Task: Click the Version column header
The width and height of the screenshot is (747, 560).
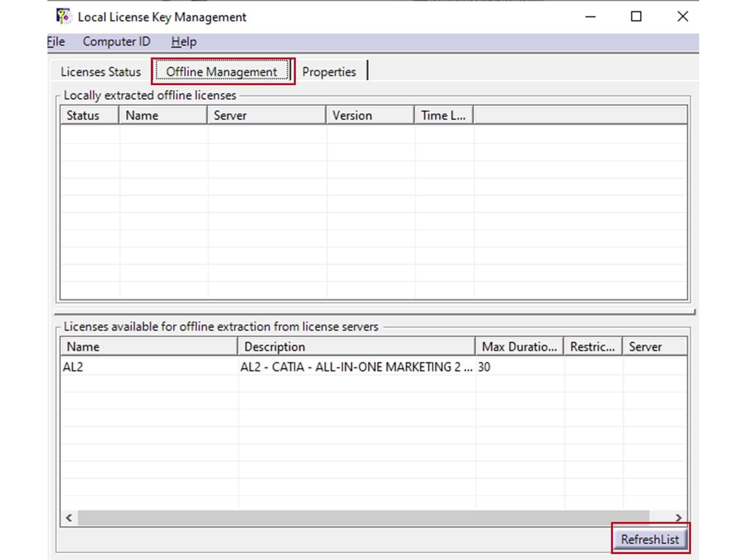Action: [370, 115]
